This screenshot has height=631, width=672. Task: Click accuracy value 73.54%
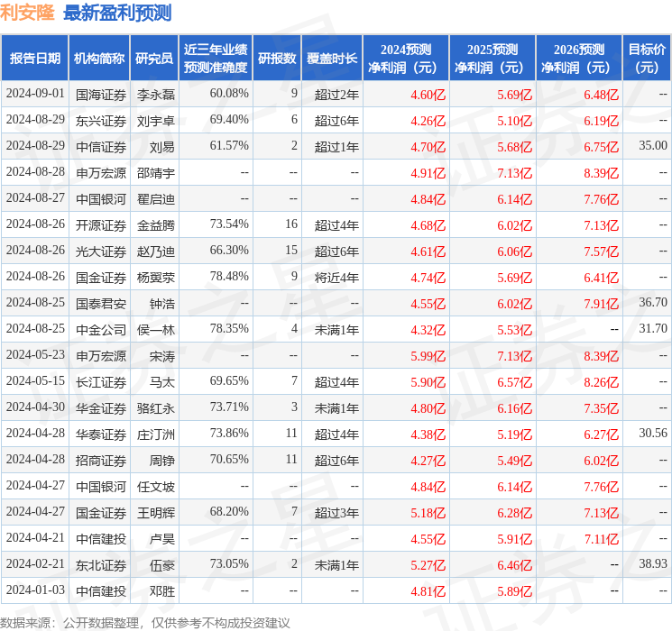[229, 224]
